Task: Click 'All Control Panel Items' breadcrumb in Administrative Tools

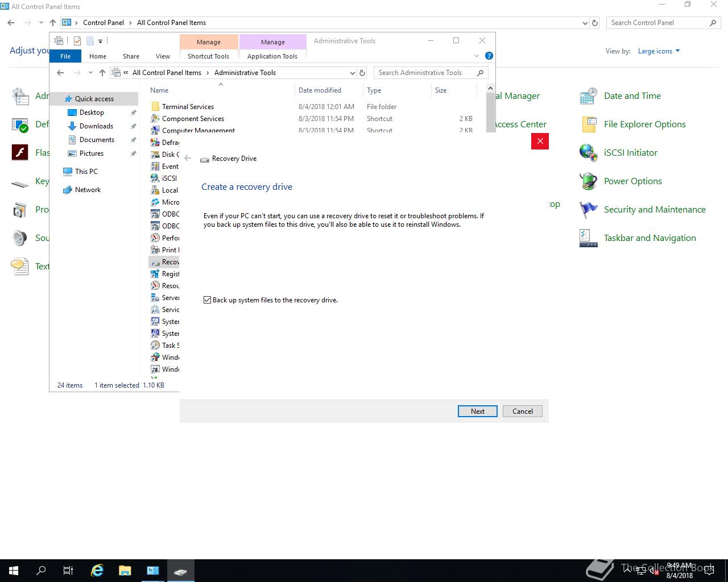Action: pyautogui.click(x=167, y=73)
